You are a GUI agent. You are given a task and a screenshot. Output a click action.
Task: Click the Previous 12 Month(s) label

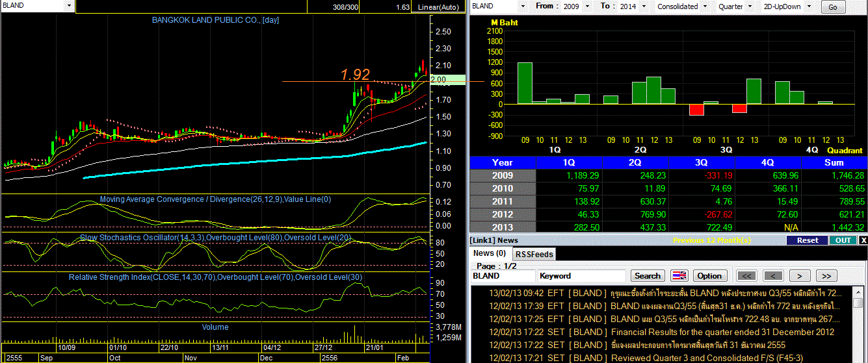(712, 240)
